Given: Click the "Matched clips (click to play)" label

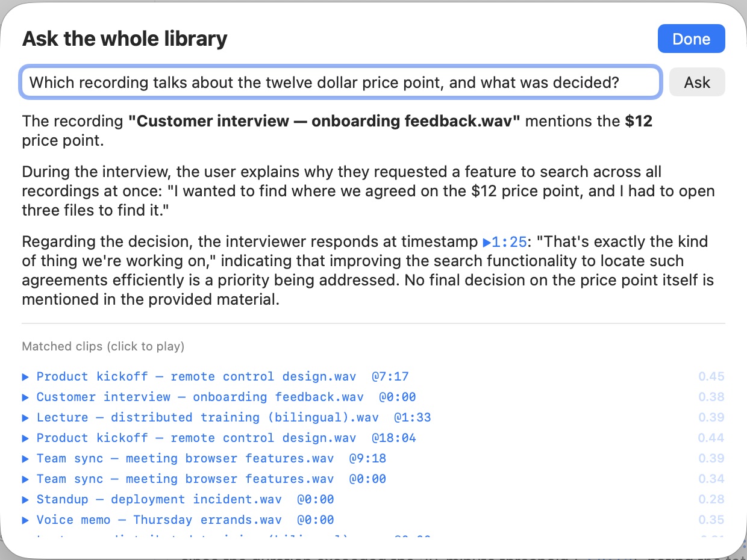Looking at the screenshot, I should 103,347.
